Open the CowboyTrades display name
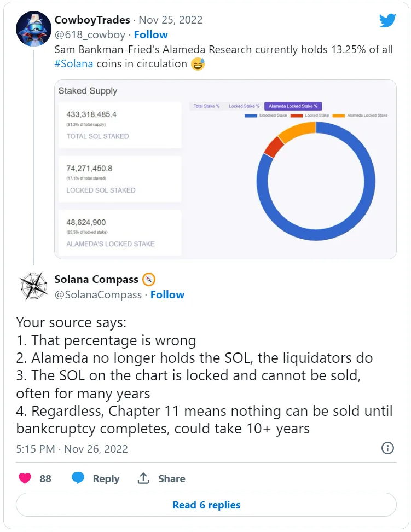This screenshot has width=411, height=532. click(x=92, y=20)
